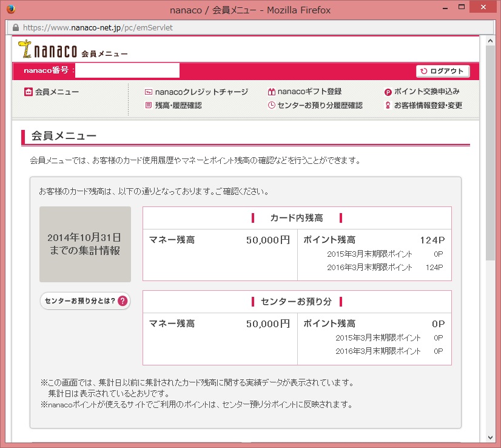Minimize the Firefox window
Screen dimensions: 501x448
coord(445,8)
